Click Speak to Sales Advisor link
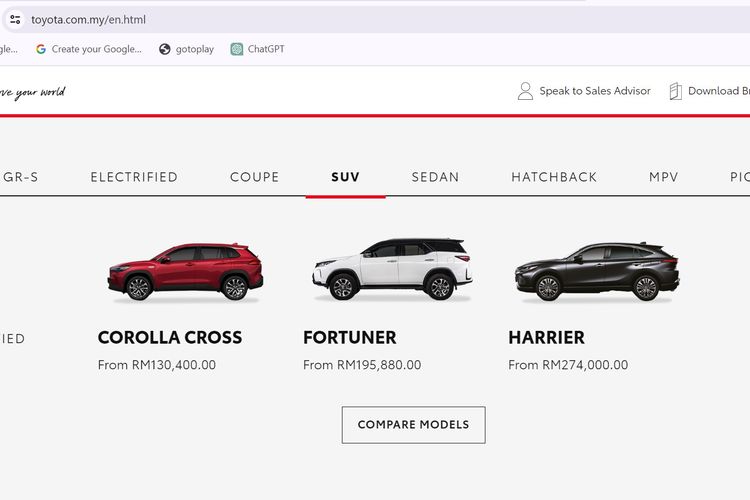Viewport: 750px width, 500px height. (595, 91)
